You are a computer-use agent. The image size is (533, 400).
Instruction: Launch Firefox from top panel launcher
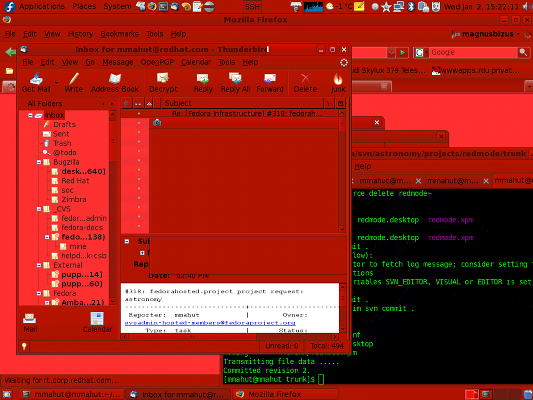152,6
